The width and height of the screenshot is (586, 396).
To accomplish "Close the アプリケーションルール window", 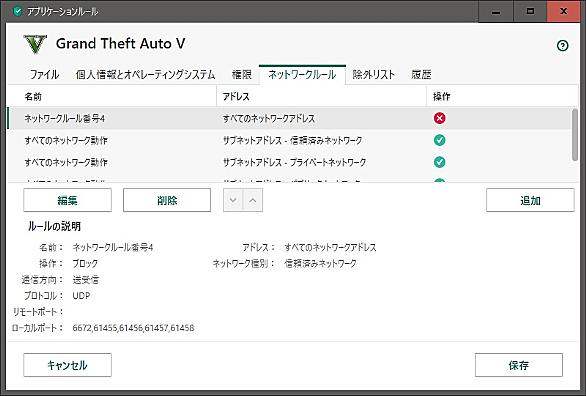I will click(x=564, y=12).
